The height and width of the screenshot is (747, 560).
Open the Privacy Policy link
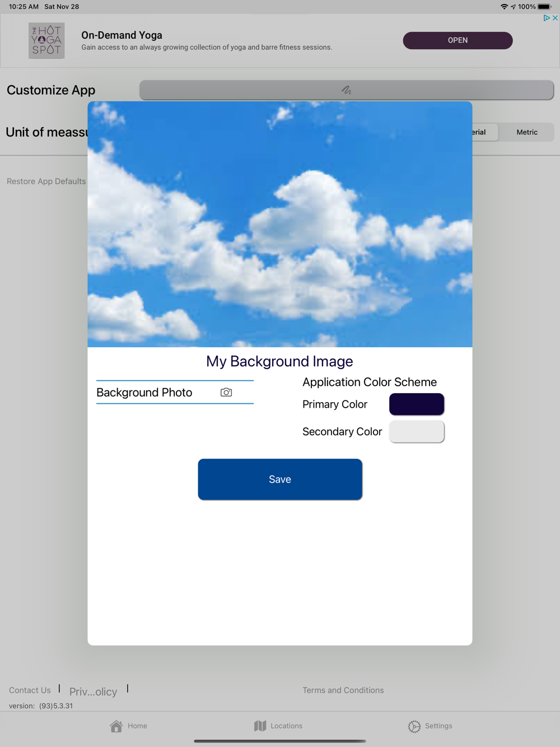93,692
